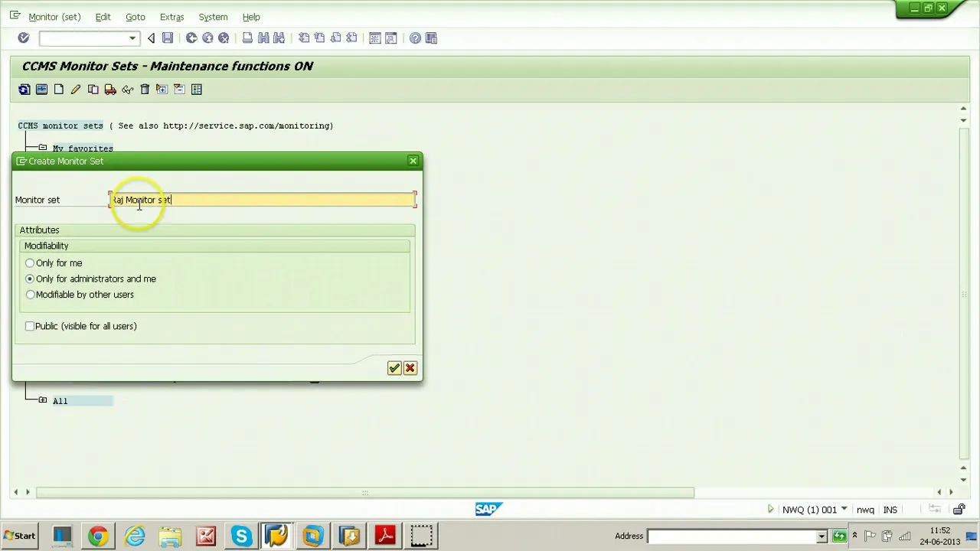
Task: Open the Help menu
Action: (251, 17)
